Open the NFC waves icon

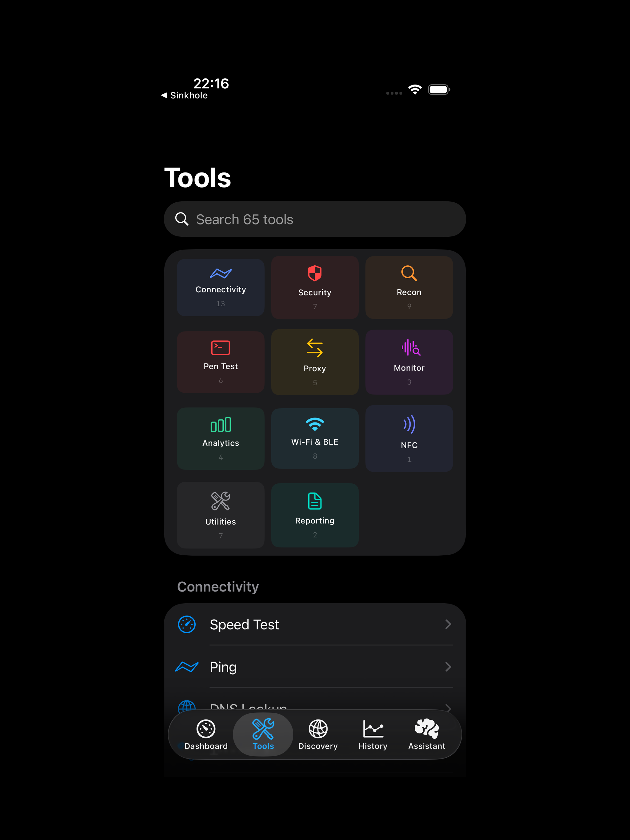[409, 424]
